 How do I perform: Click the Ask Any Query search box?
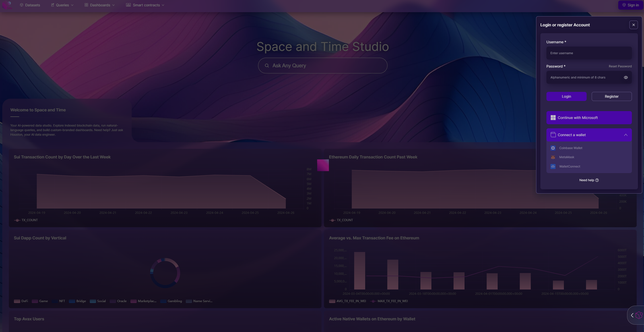pos(322,66)
